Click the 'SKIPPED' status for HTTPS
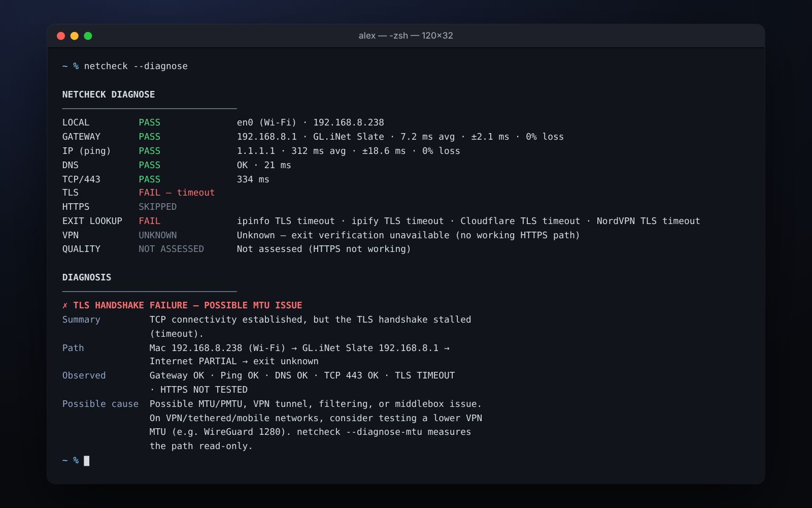Viewport: 812px width, 508px height. [x=157, y=207]
